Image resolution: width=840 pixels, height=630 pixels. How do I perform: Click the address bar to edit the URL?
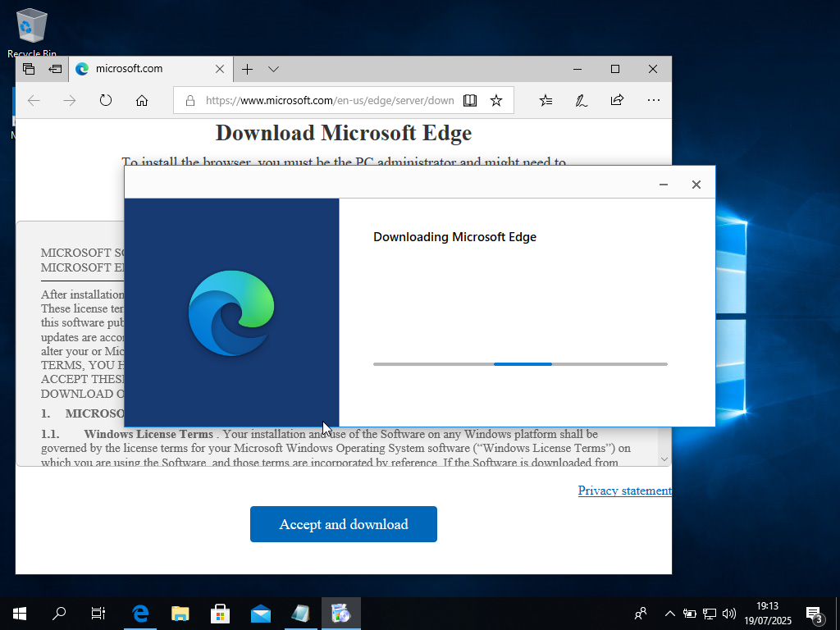320,100
